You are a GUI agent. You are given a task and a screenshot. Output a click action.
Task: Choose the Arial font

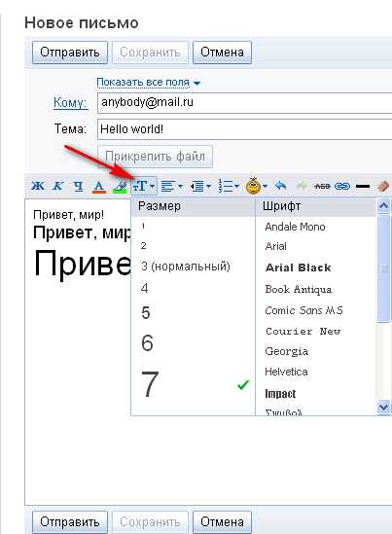click(275, 246)
